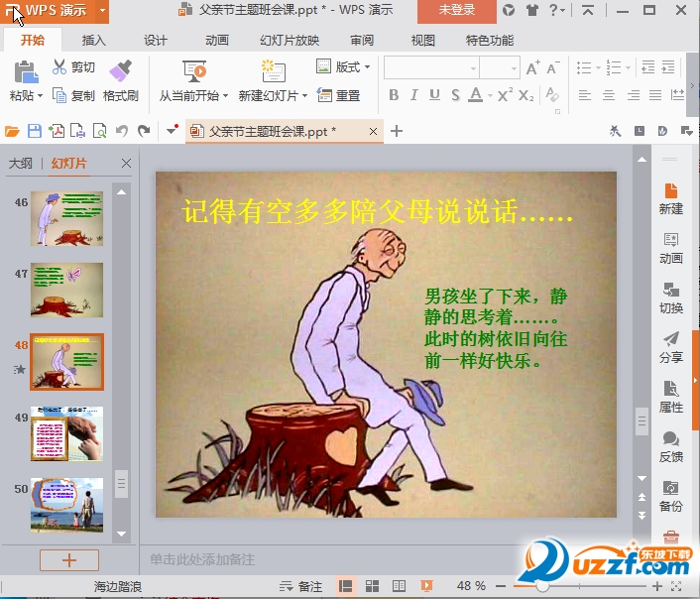
Task: Add a slide with the plus button
Action: pyautogui.click(x=69, y=560)
